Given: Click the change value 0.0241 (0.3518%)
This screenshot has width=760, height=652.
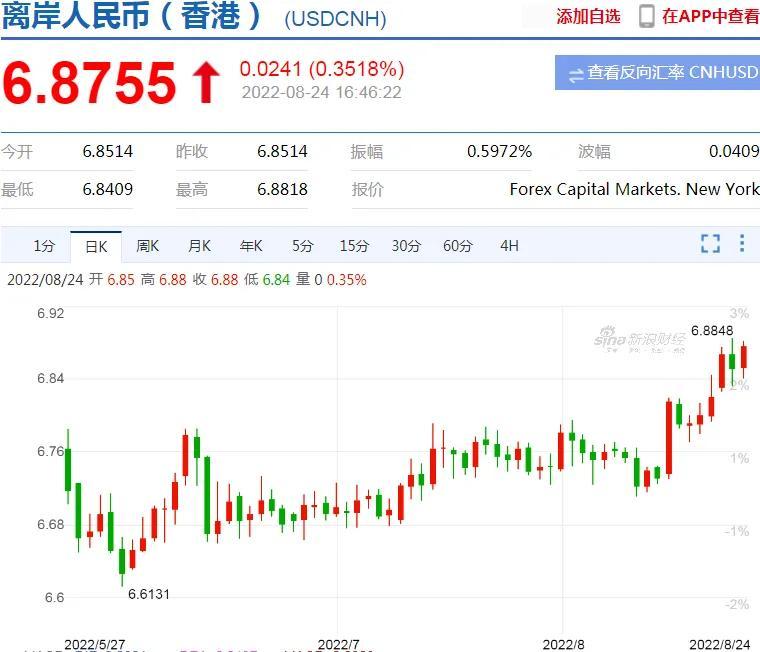Looking at the screenshot, I should point(322,69).
